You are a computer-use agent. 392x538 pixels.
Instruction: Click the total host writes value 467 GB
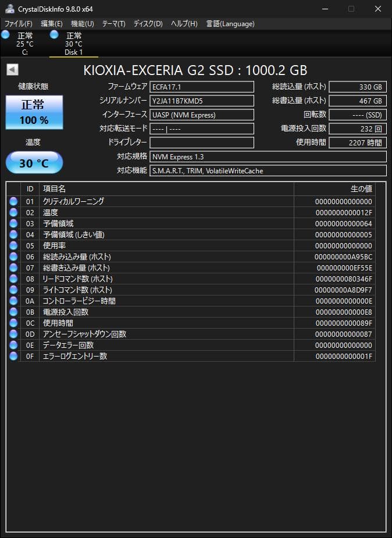[358, 101]
